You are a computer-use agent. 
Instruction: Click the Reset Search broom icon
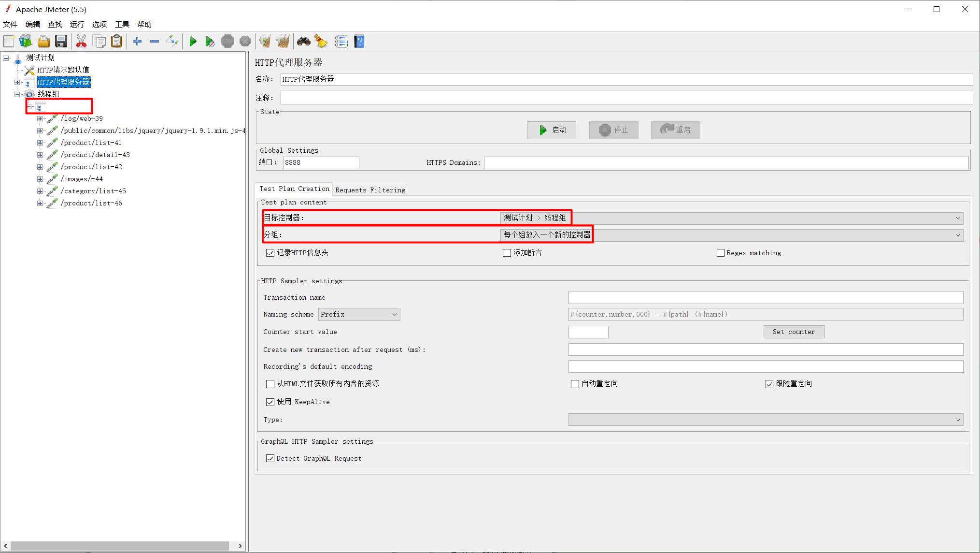[321, 42]
